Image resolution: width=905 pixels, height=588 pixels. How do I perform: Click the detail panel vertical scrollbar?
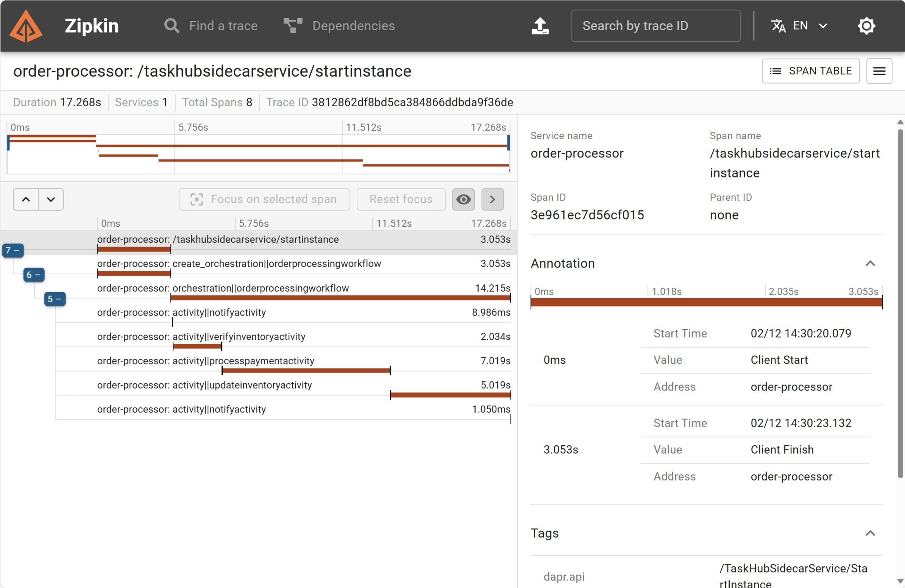900,303
